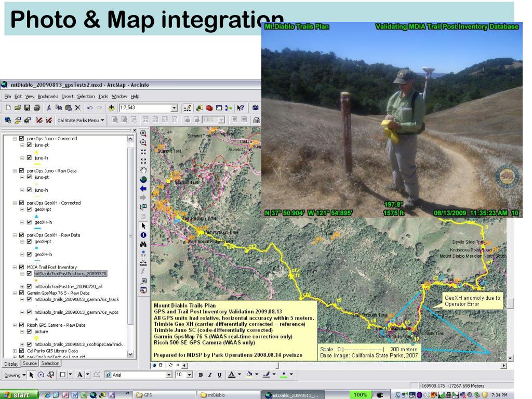Screen dimensions: 532x399
Task: Open the Insert menu
Action: [x=68, y=96]
